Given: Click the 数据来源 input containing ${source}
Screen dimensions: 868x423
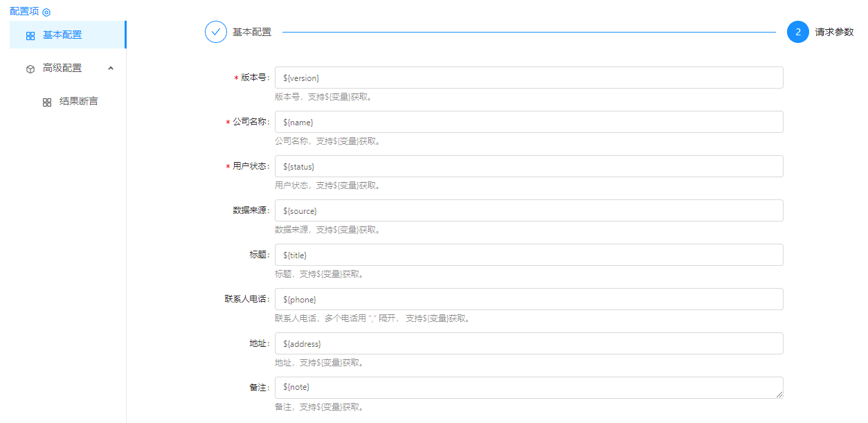Looking at the screenshot, I should coord(529,210).
